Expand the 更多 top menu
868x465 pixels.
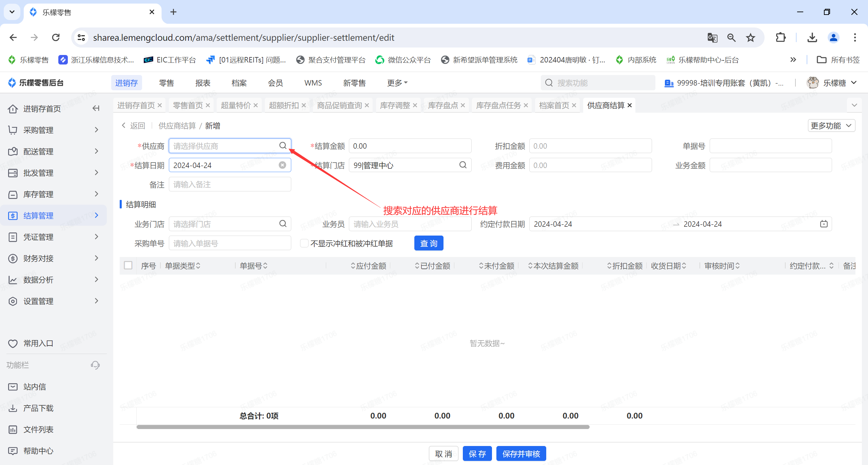pos(397,83)
